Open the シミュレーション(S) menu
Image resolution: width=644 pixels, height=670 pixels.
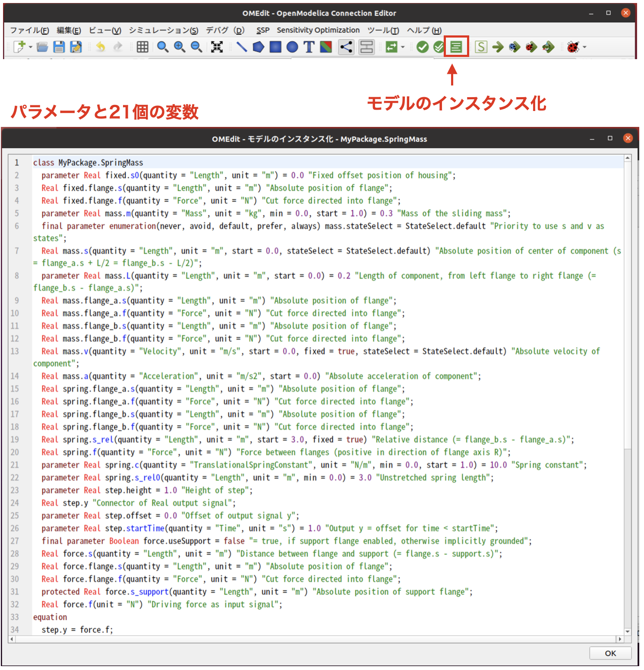[164, 30]
